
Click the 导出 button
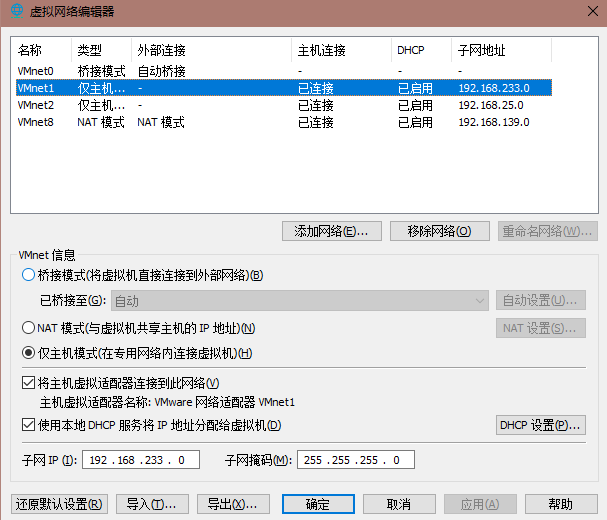[233, 504]
